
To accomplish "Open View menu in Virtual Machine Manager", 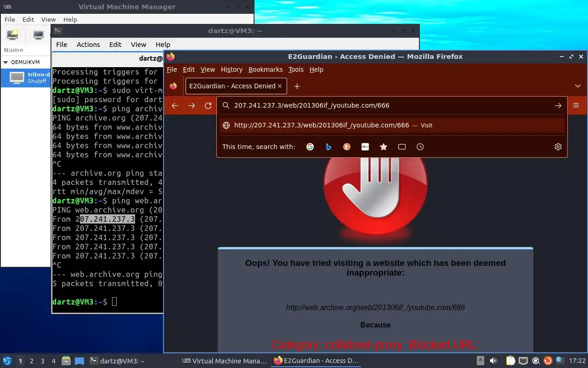I will tap(48, 19).
